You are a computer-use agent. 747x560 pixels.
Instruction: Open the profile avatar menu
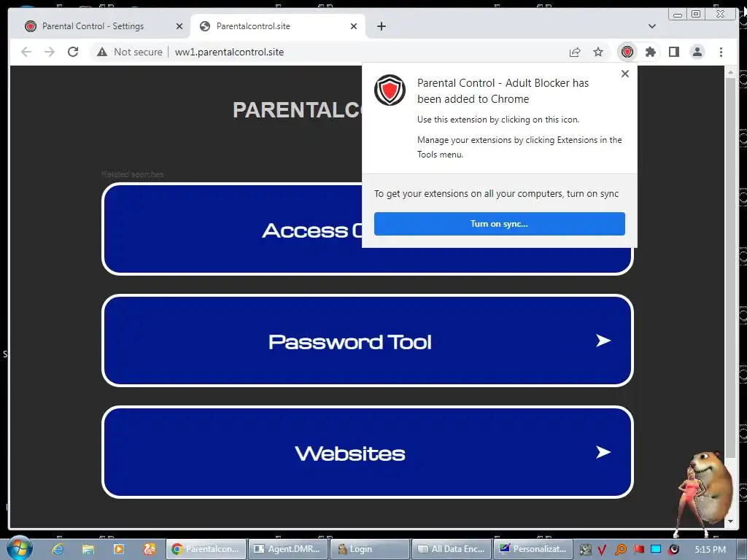point(697,52)
